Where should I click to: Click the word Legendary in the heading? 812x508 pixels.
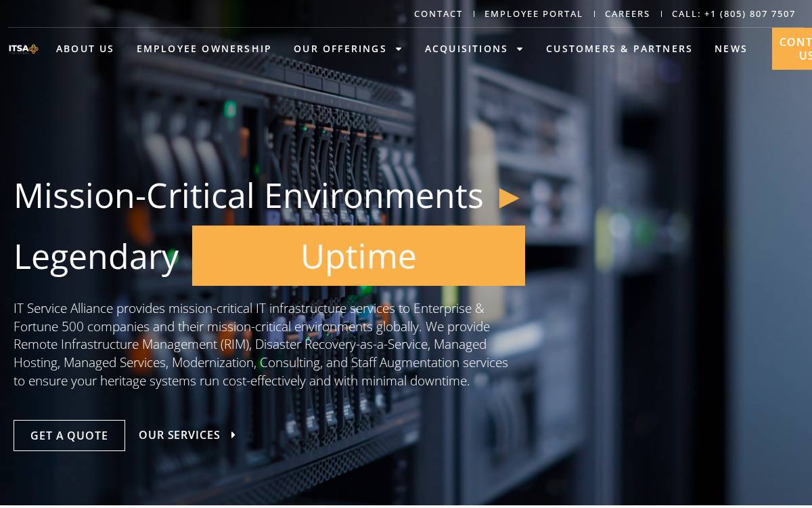[96, 257]
